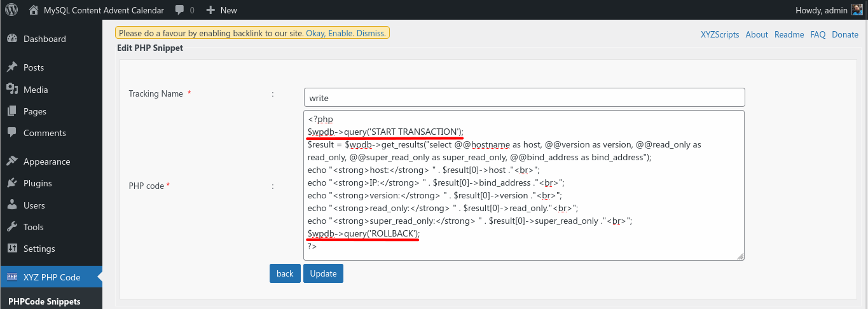Click the XYZ PHP Code icon

pos(11,277)
